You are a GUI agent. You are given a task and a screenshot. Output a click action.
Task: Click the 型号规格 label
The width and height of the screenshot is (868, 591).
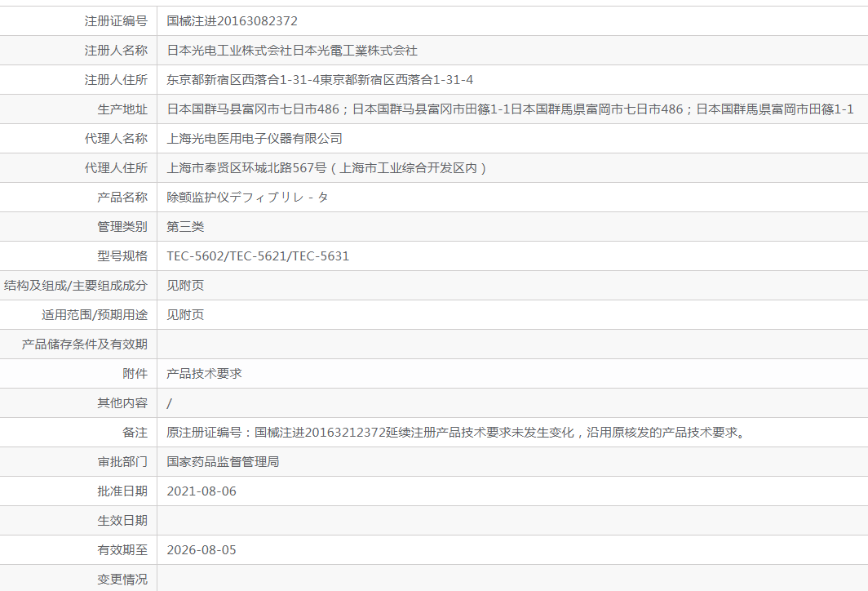[x=122, y=256]
